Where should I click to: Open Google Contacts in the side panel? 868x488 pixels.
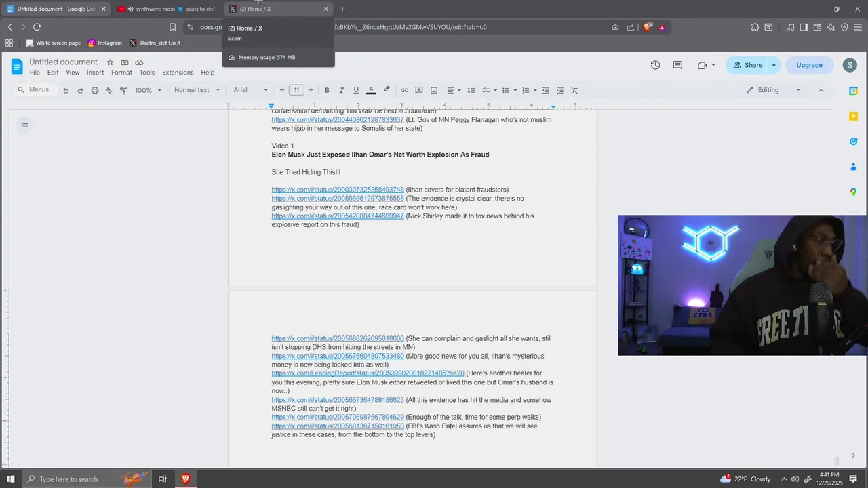coord(854,167)
